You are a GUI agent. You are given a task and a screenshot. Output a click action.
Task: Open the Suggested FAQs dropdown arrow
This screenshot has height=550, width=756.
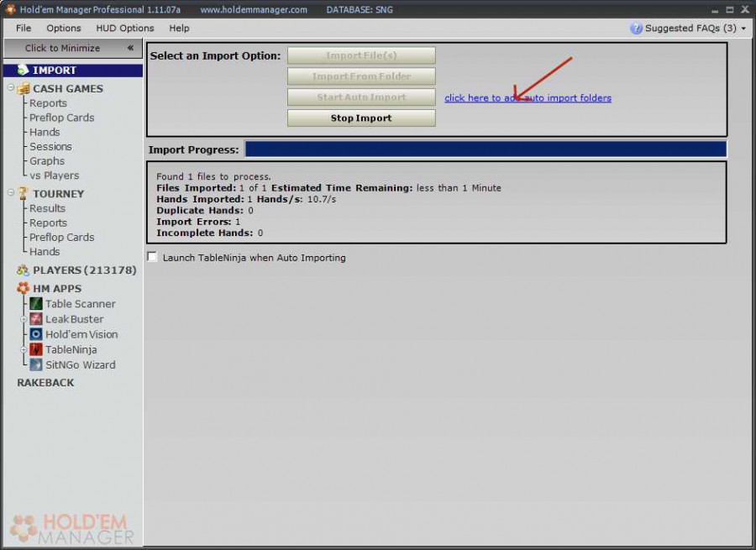(x=743, y=29)
